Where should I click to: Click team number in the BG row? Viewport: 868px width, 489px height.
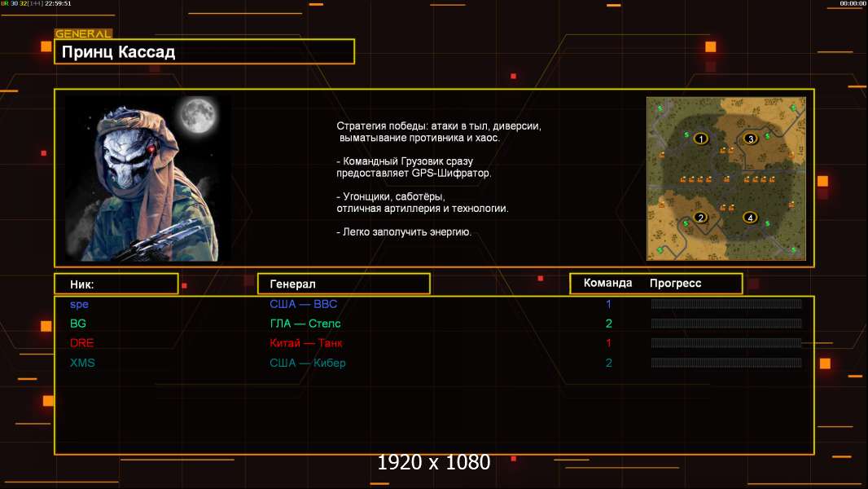(x=608, y=324)
